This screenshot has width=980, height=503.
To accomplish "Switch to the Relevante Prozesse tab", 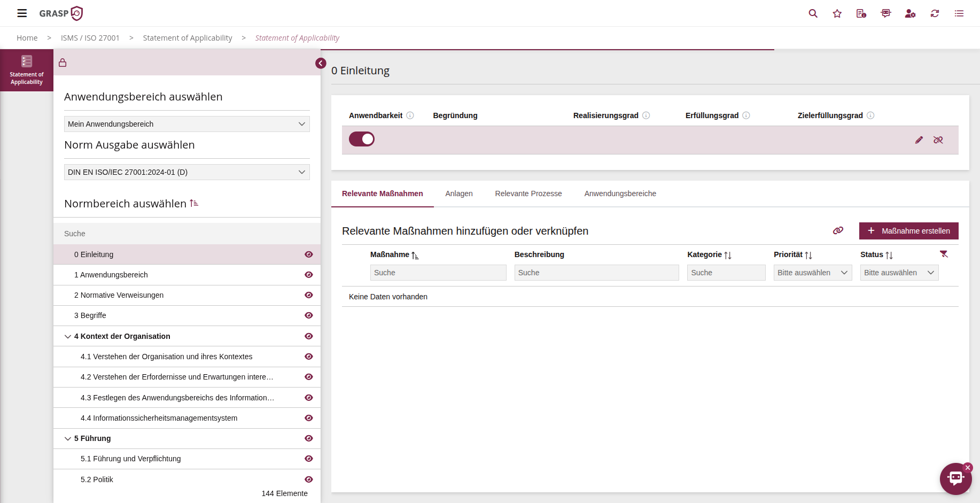I will coord(528,194).
